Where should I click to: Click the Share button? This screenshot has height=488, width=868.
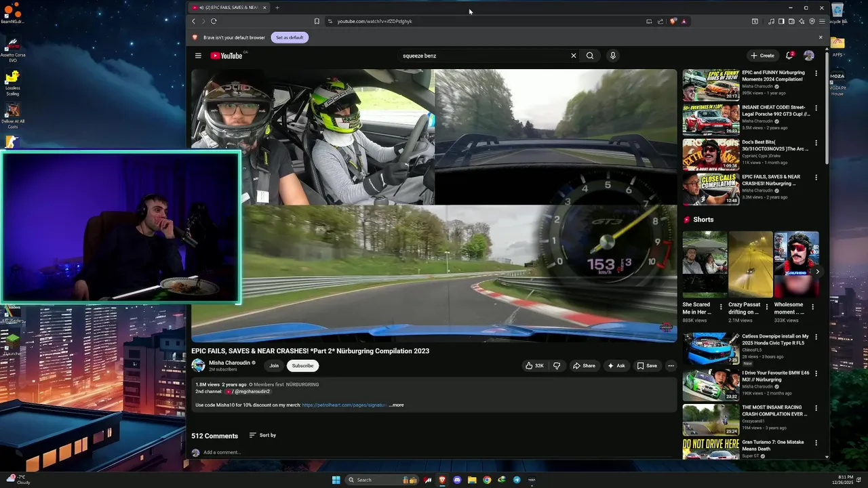point(584,365)
